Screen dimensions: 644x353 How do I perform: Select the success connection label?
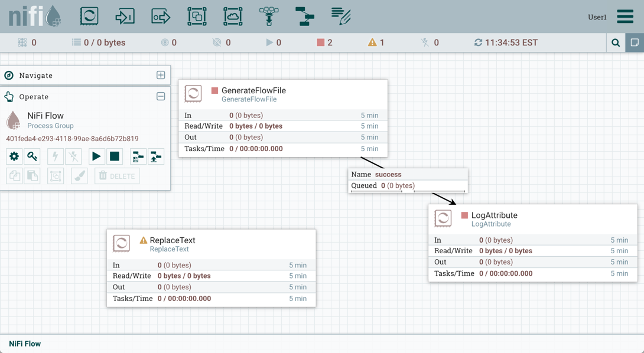coord(388,174)
